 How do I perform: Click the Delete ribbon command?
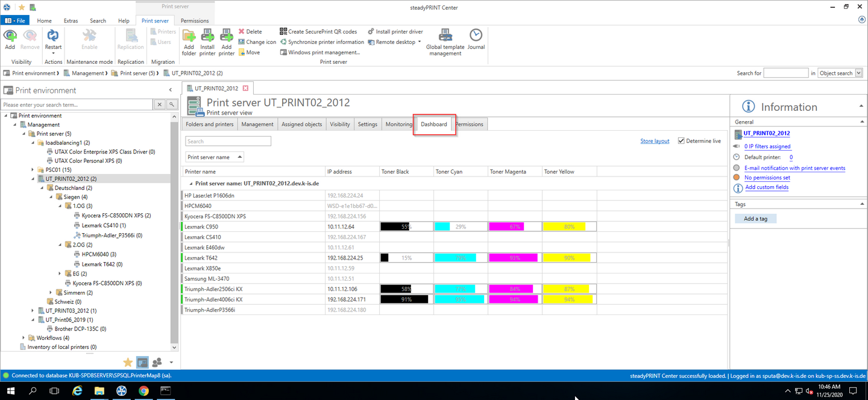(250, 31)
